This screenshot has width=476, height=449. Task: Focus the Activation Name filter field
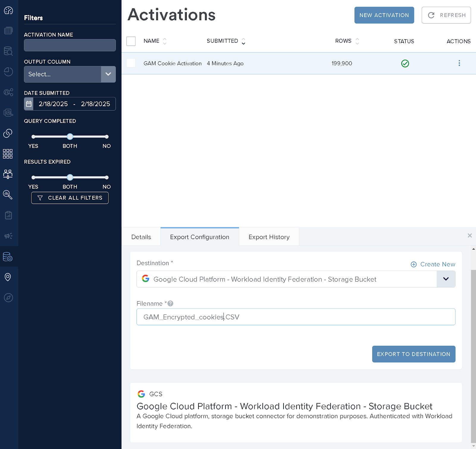[70, 45]
